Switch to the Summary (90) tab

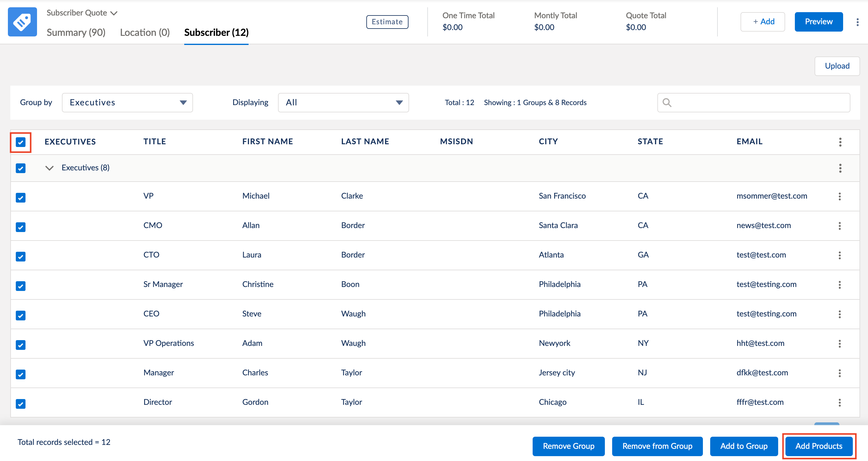coord(76,32)
